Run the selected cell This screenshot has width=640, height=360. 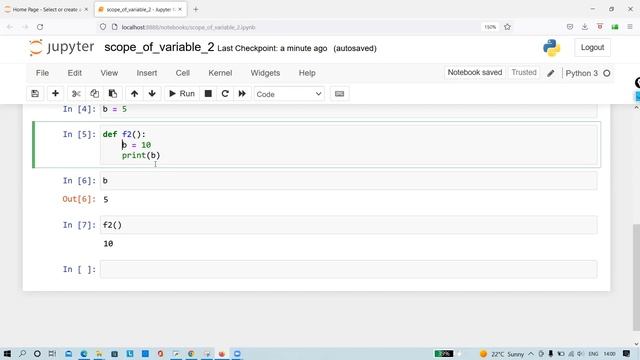coord(182,94)
